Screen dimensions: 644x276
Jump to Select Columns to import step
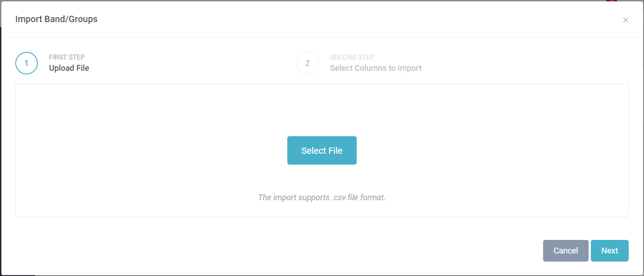pos(376,68)
